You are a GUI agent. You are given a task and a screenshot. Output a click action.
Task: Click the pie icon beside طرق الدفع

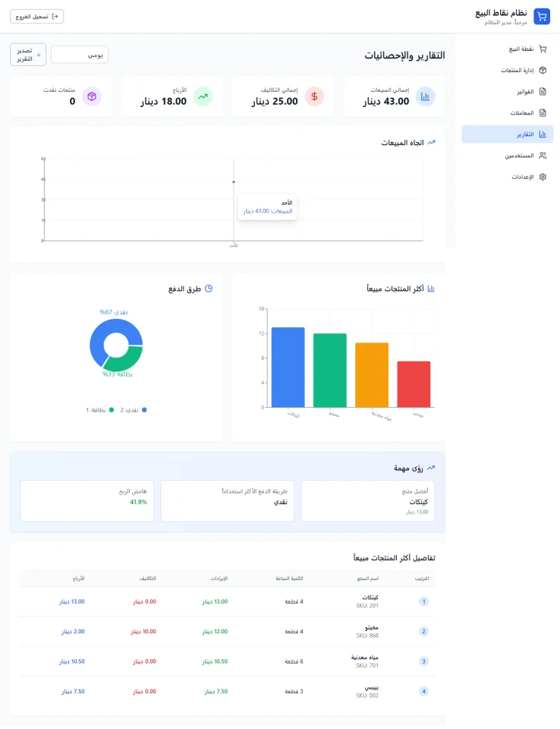click(x=209, y=289)
